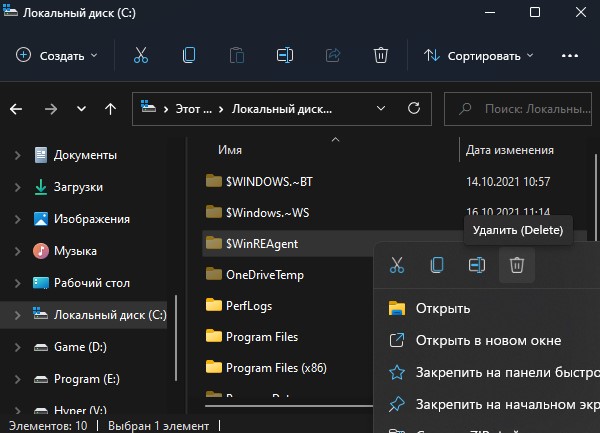Choose Закрепить на панели быстрого доступа
The height and width of the screenshot is (433, 600).
[x=487, y=372]
